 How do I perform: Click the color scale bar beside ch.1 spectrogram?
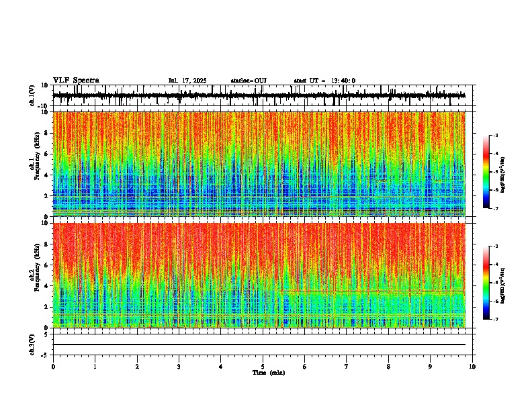pos(486,172)
